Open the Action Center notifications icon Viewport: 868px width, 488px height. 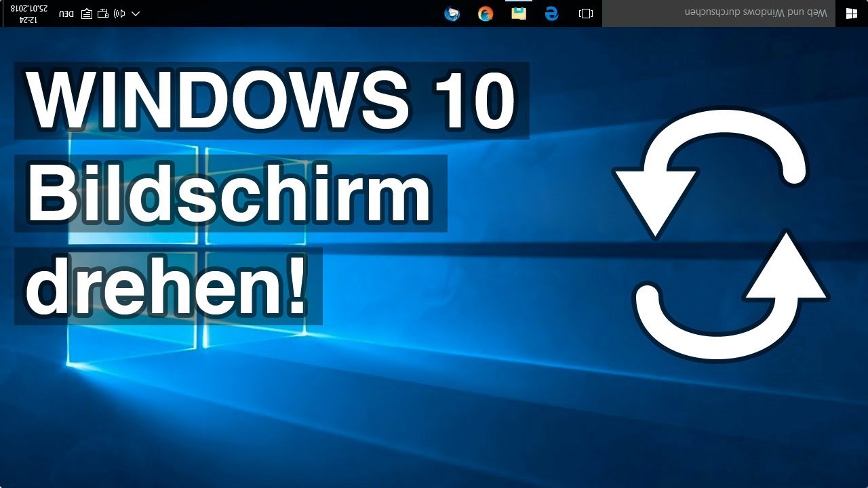pos(87,14)
